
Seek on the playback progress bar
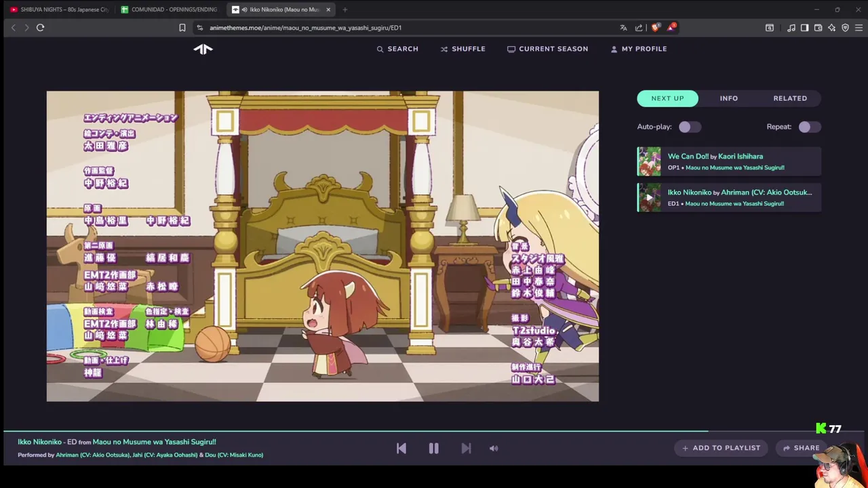click(434, 430)
